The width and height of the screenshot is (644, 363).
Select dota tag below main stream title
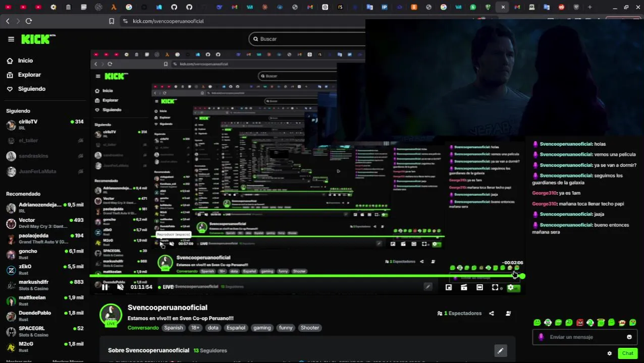point(213,328)
